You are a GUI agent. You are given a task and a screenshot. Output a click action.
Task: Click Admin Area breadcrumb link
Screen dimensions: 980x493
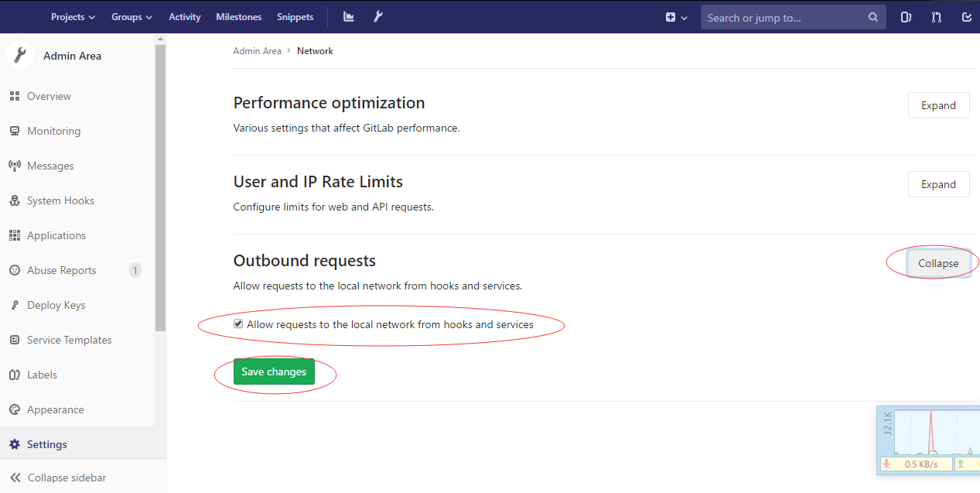pos(257,51)
